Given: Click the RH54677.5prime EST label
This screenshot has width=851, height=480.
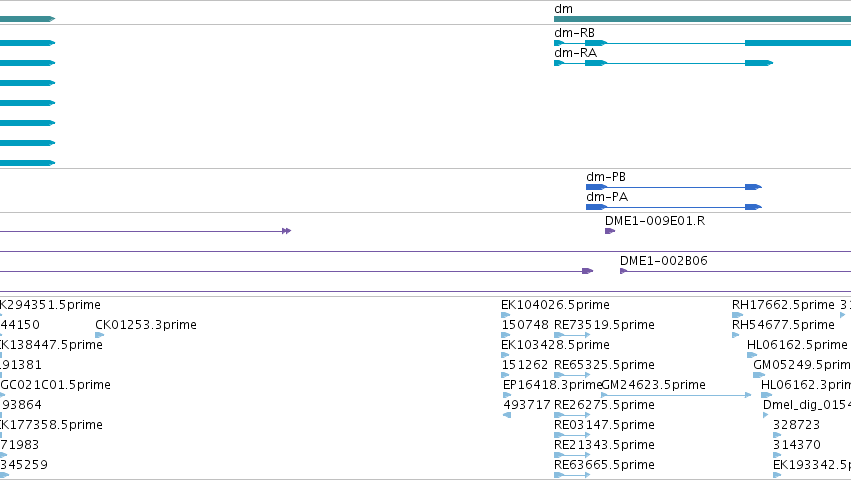Looking at the screenshot, I should [783, 325].
